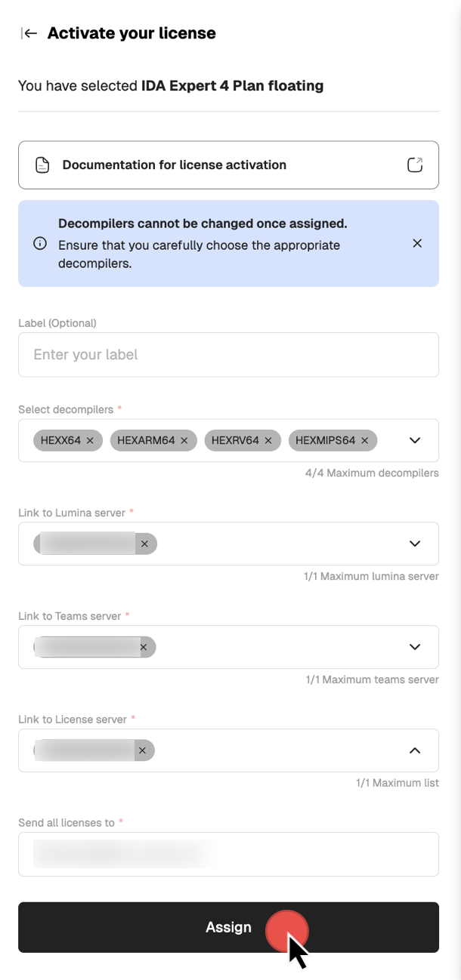
Task: Remove the HEXRV64 decompiler chip
Action: click(x=268, y=440)
